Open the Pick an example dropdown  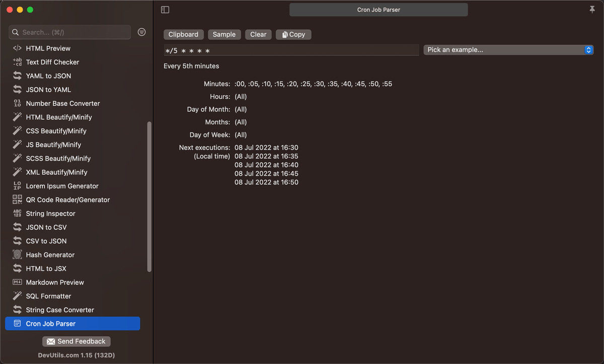(x=508, y=50)
